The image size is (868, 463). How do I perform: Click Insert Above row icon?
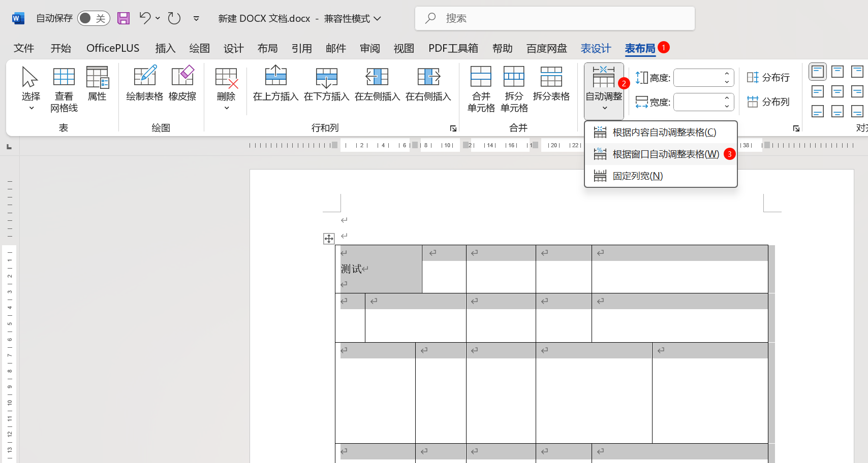(x=275, y=84)
